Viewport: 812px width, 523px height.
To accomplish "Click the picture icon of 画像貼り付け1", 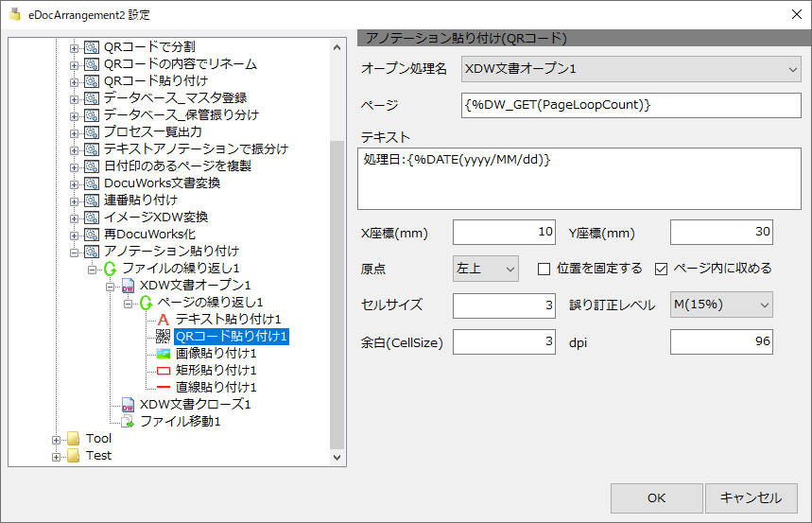I will tap(164, 354).
